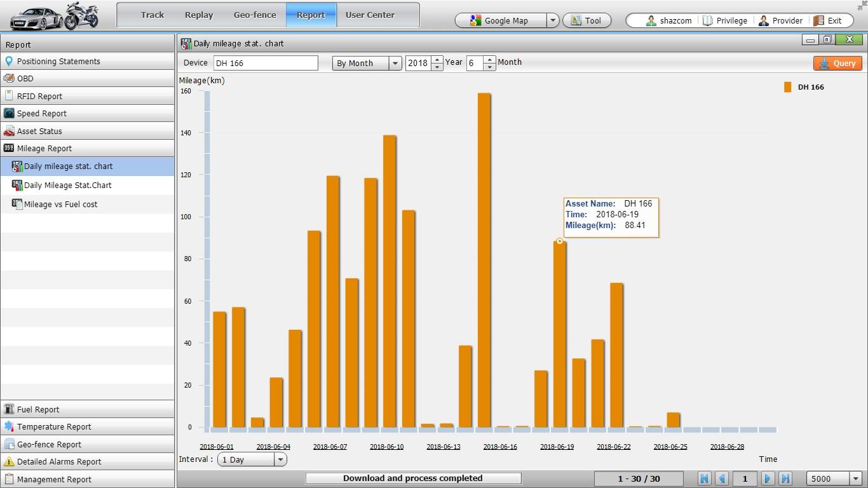Click the Fuel Report pump icon

point(9,410)
